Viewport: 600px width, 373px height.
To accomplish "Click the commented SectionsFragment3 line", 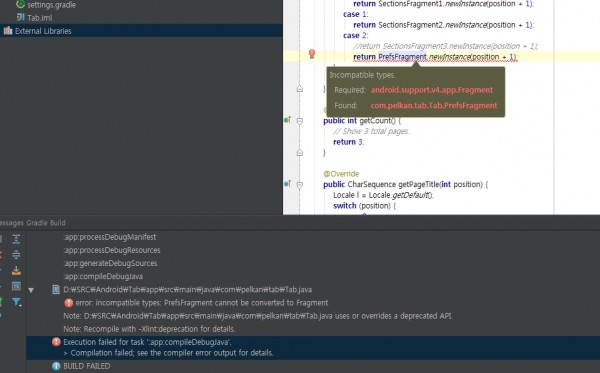I will [446, 46].
